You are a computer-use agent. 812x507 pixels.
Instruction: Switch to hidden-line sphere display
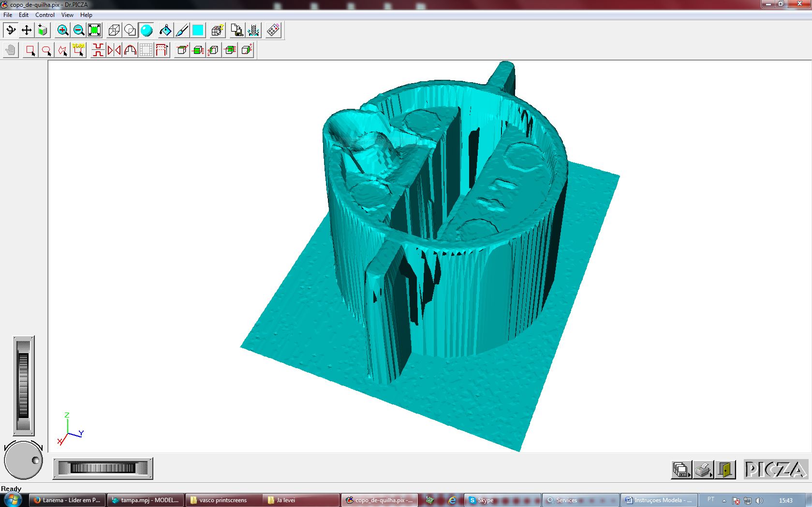130,30
